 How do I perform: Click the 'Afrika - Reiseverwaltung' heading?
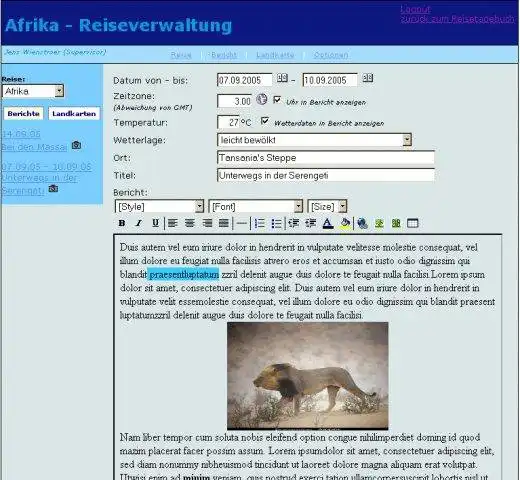[119, 25]
